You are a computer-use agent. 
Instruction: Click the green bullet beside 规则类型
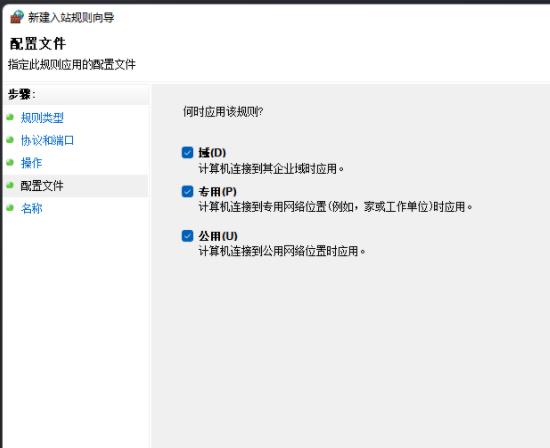[10, 117]
